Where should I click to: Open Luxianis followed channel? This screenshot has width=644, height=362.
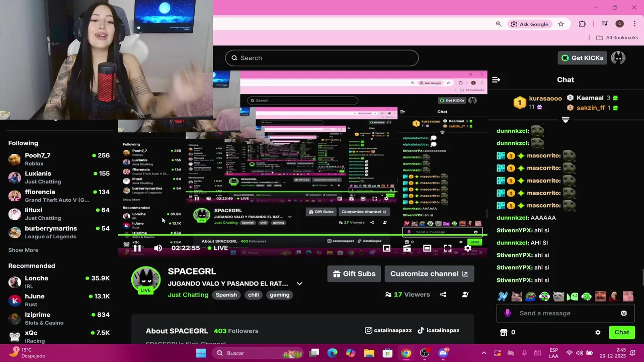pos(59,177)
